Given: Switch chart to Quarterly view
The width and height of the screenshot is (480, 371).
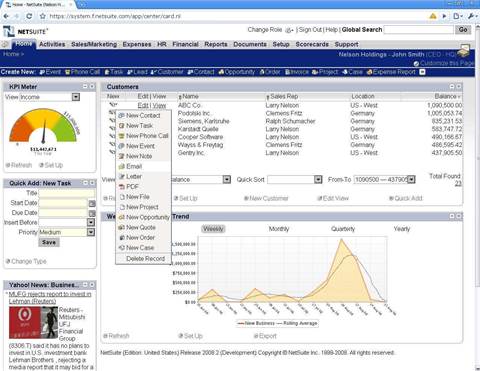Looking at the screenshot, I should tap(343, 229).
